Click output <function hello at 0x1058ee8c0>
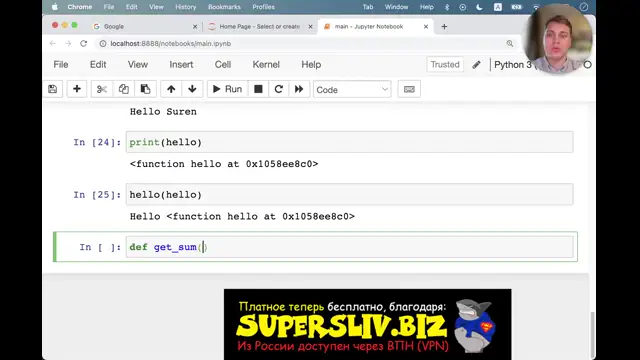This screenshot has height=360, width=640. point(224,164)
